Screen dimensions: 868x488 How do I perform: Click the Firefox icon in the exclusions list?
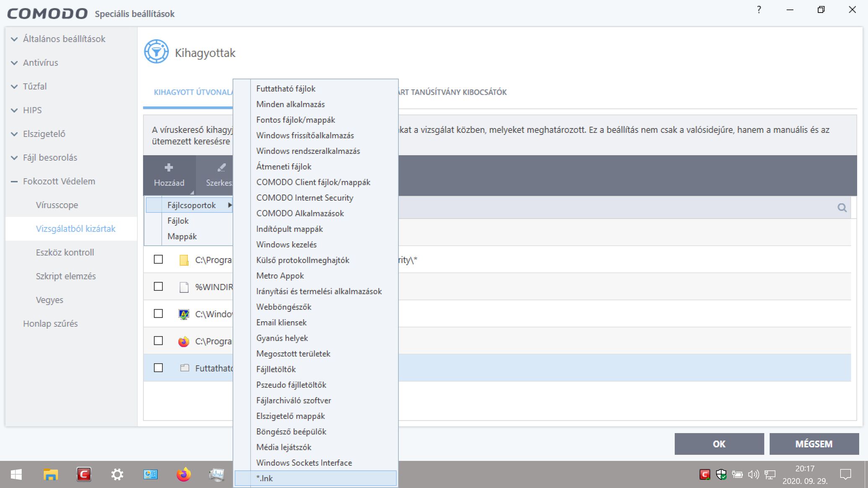pyautogui.click(x=184, y=341)
